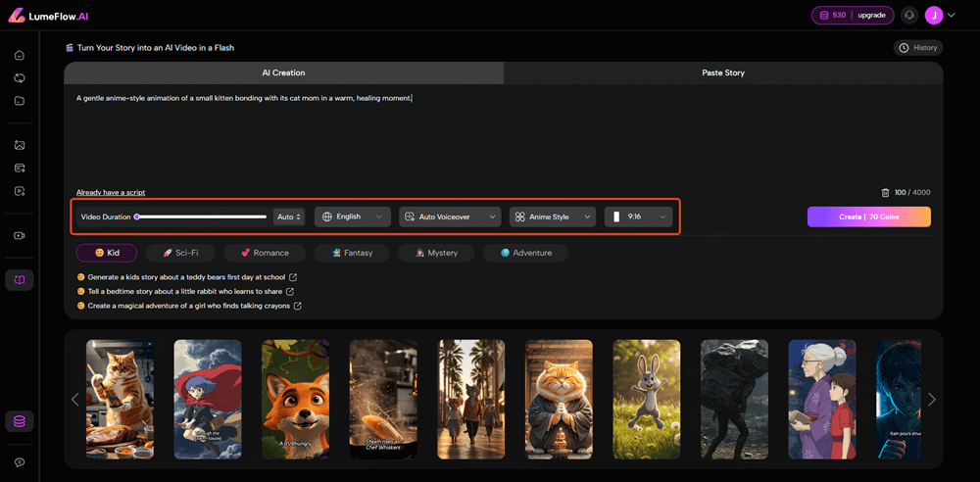Viewport: 980px width, 482px height.
Task: Click the Create 70 Coins button
Action: 868,217
